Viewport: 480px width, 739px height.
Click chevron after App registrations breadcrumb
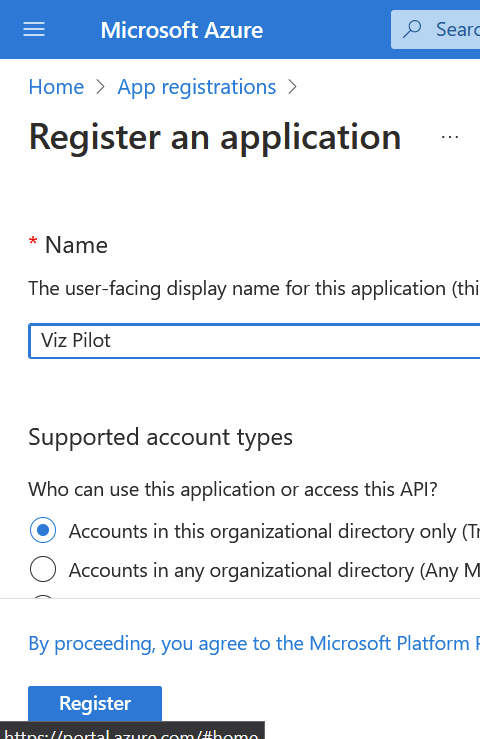[293, 87]
